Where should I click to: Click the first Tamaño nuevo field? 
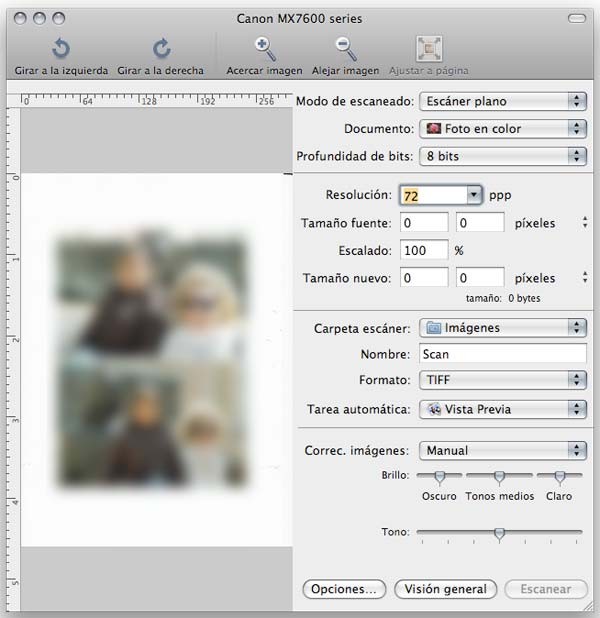coord(424,278)
